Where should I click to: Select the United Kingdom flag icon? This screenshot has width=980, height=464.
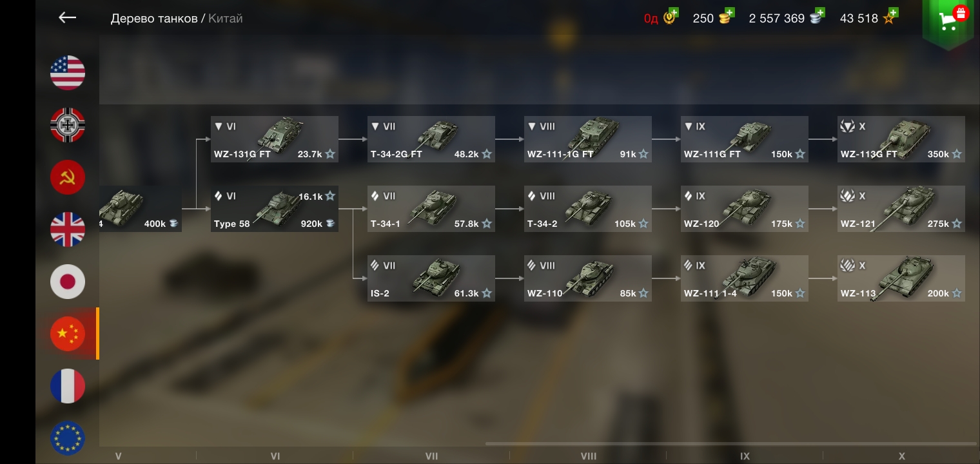click(68, 229)
